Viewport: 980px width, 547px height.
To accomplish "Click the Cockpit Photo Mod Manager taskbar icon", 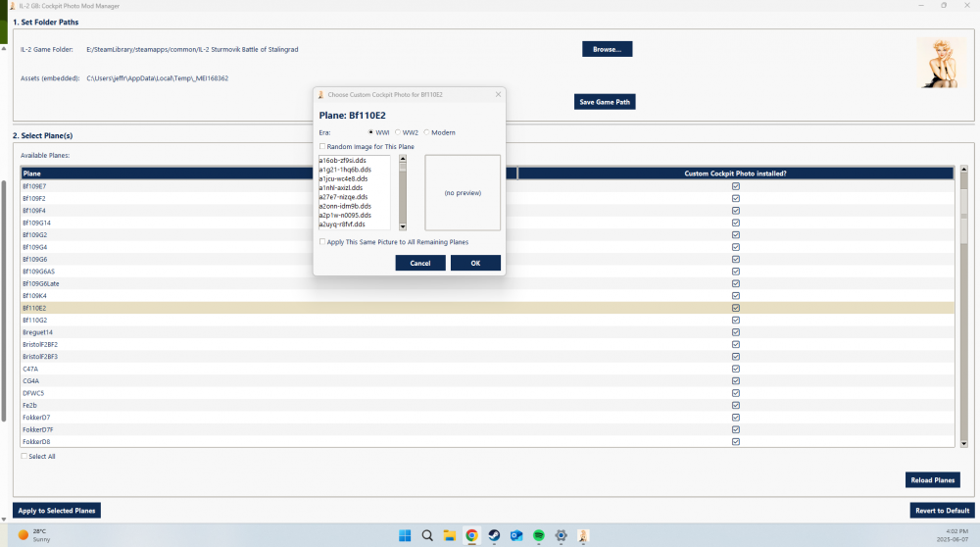I will coord(583,536).
